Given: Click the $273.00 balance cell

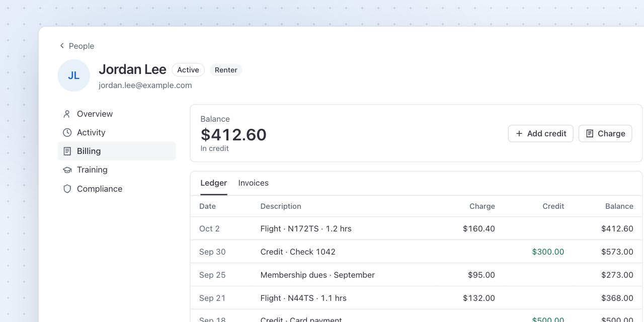Looking at the screenshot, I should tap(617, 275).
